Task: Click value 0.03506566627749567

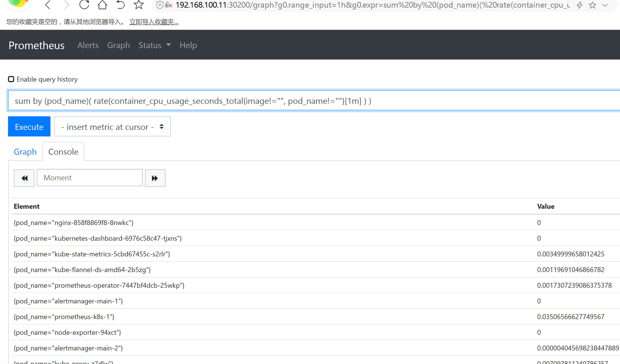Action: pos(571,317)
